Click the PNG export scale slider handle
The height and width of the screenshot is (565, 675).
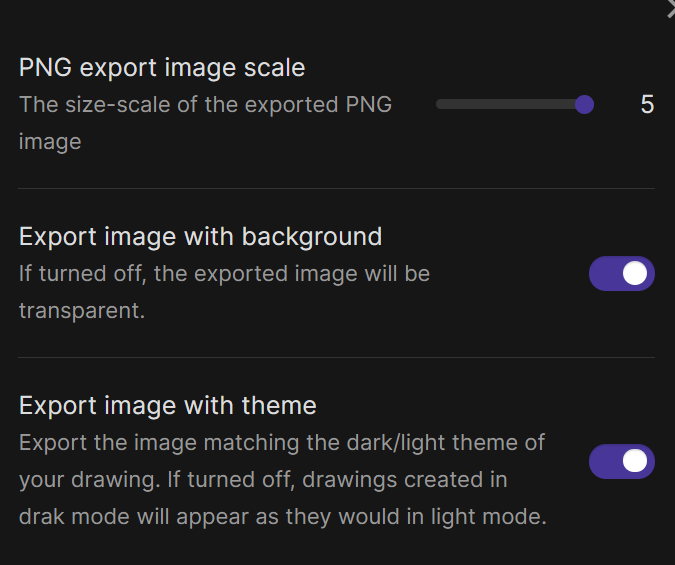tap(584, 105)
